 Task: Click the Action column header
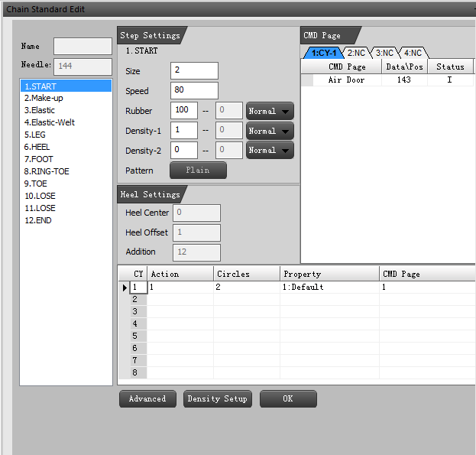(x=180, y=274)
